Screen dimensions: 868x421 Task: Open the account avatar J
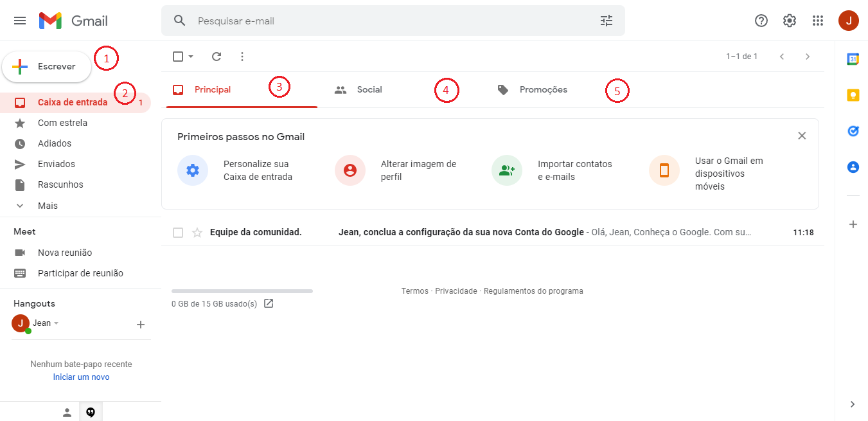[x=849, y=21]
